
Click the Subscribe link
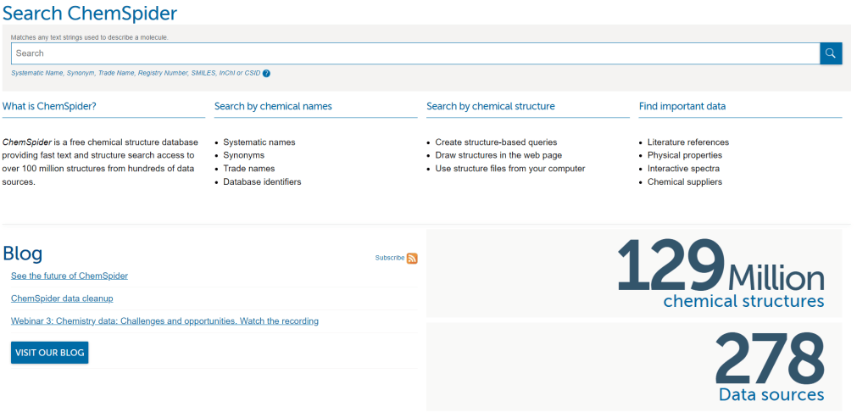[390, 258]
